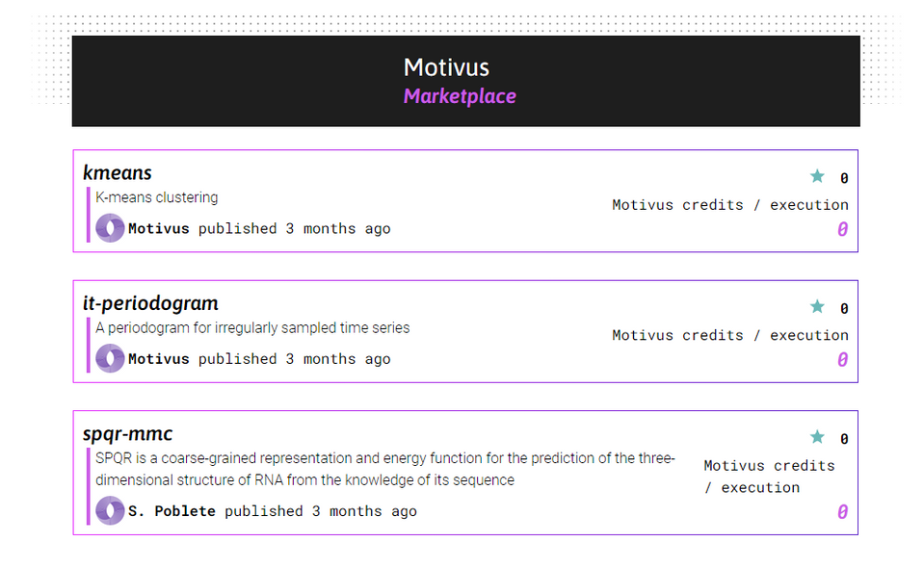Click Motivus avatar on it-periodogram card
Screen dimensions: 924x568
tap(110, 358)
